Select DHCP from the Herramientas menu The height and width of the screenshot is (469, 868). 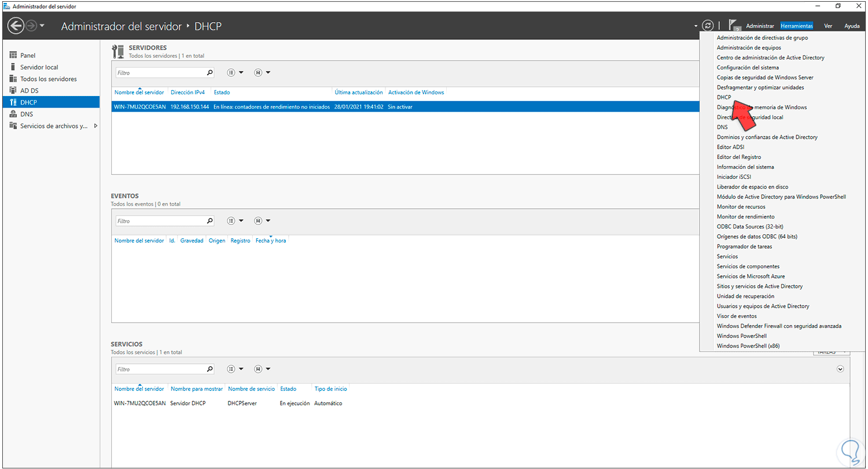click(x=724, y=97)
